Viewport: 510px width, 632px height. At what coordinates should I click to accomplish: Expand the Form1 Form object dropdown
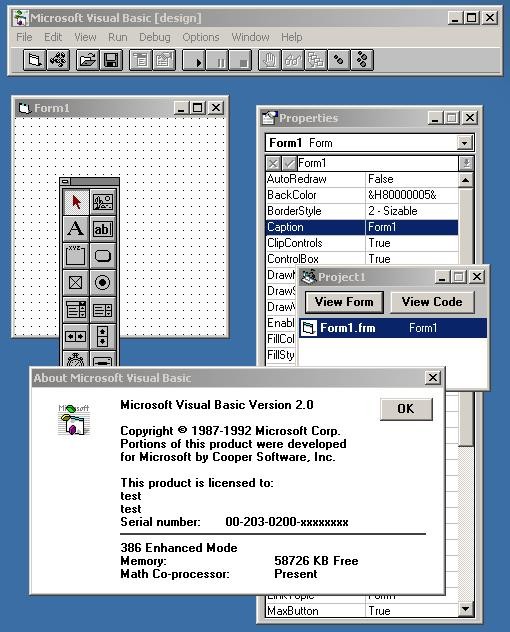(464, 143)
